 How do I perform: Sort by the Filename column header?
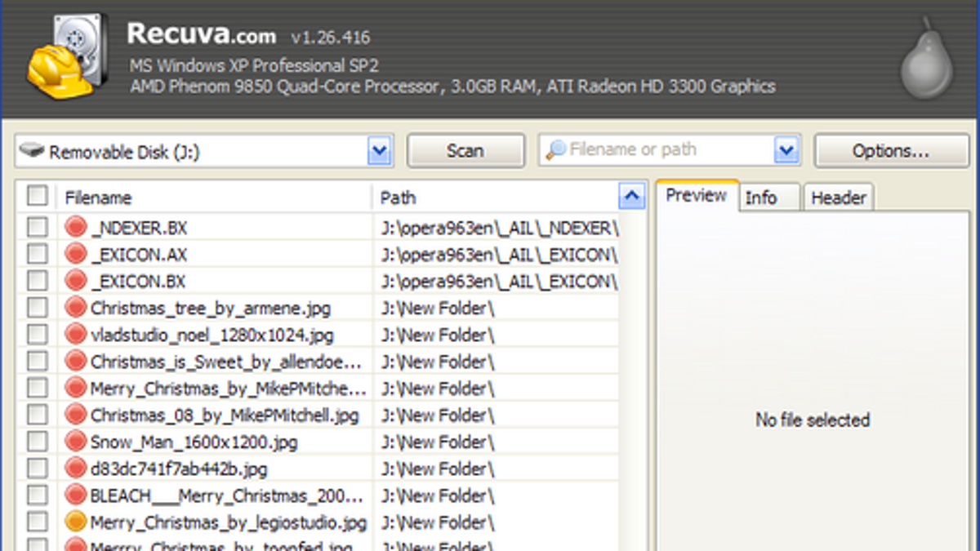click(98, 198)
